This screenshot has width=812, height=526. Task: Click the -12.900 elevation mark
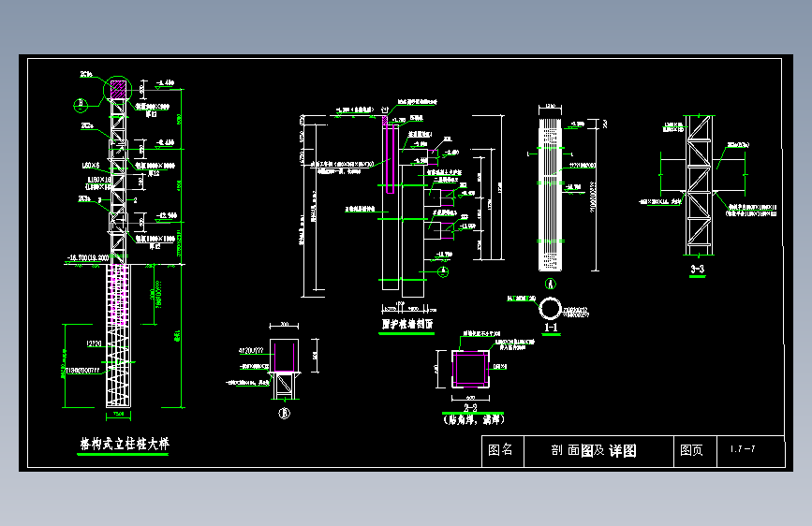pyautogui.click(x=168, y=215)
